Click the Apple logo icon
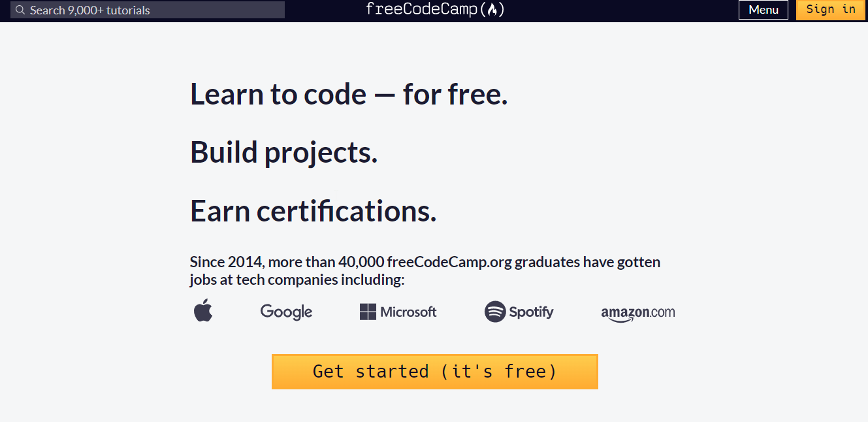This screenshot has width=868, height=422. click(203, 311)
